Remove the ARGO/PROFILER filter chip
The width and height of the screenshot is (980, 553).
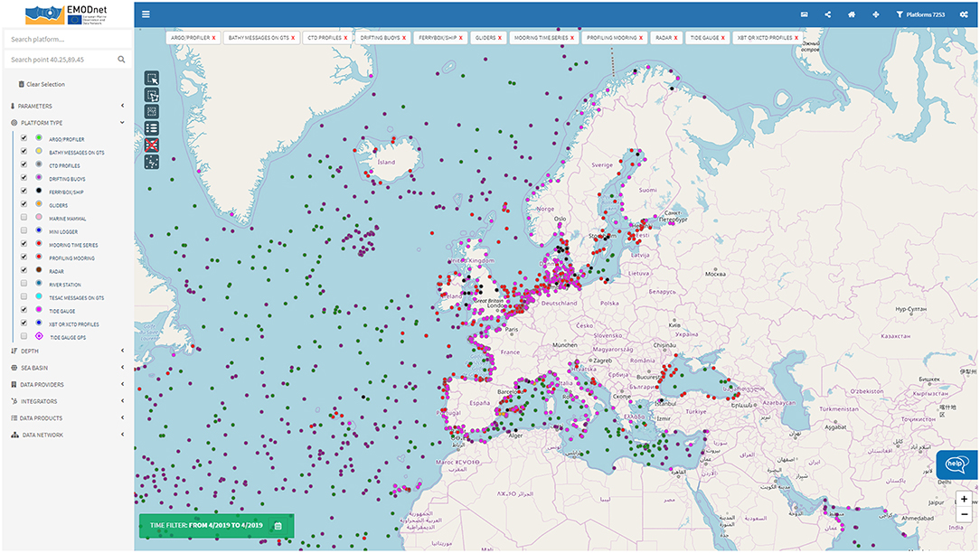point(213,38)
